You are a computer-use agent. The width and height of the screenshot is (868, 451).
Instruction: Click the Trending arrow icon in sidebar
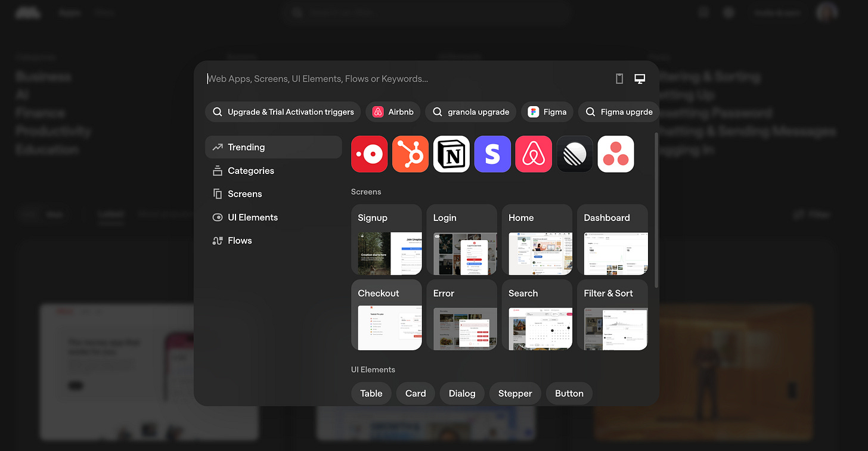point(218,147)
